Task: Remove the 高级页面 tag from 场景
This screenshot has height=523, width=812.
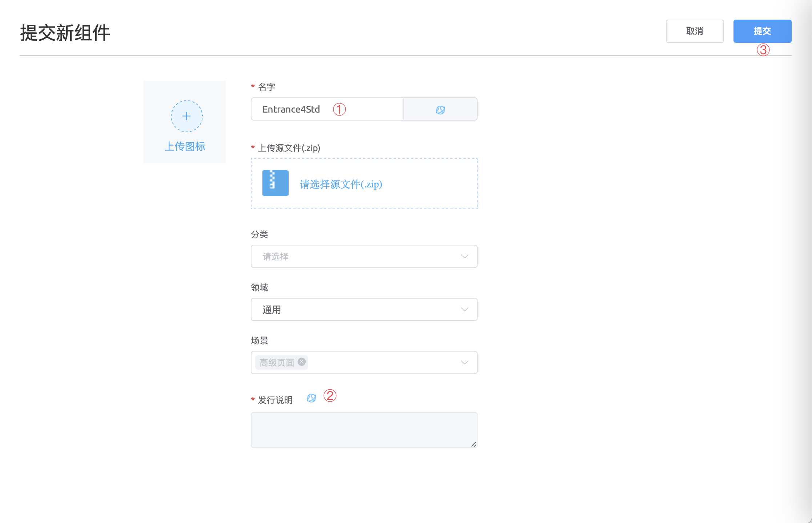Action: click(302, 362)
